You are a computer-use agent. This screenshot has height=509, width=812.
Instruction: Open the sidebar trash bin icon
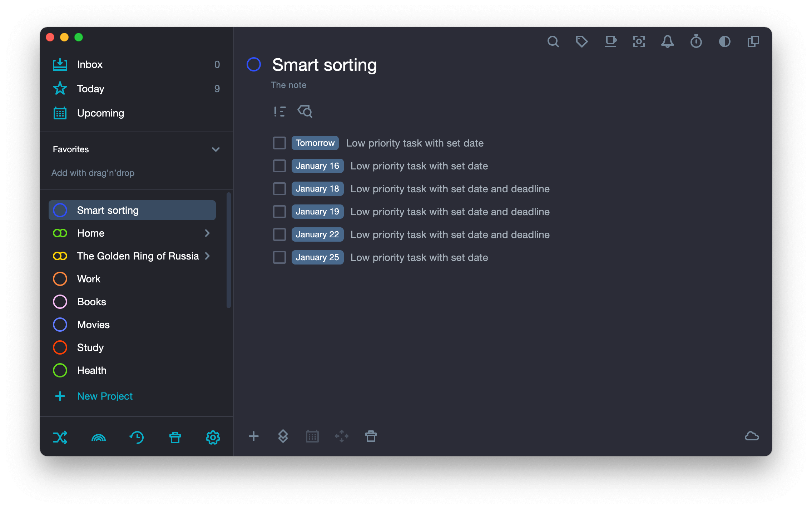click(175, 437)
